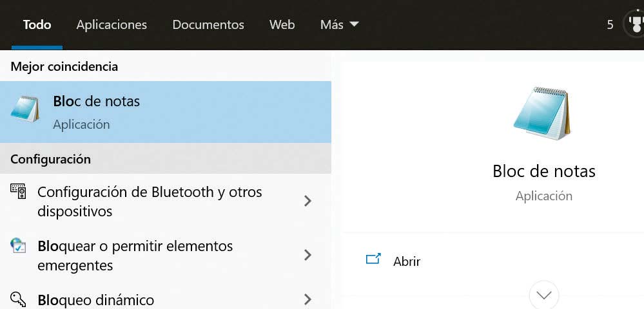
Task: Click the large Notepad icon in preview pane
Action: pyautogui.click(x=543, y=114)
